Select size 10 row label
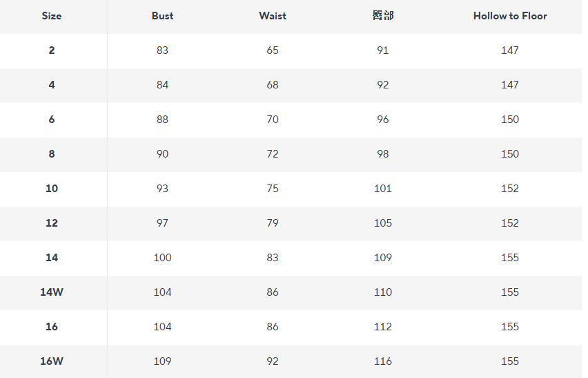The width and height of the screenshot is (588, 378). 52,189
